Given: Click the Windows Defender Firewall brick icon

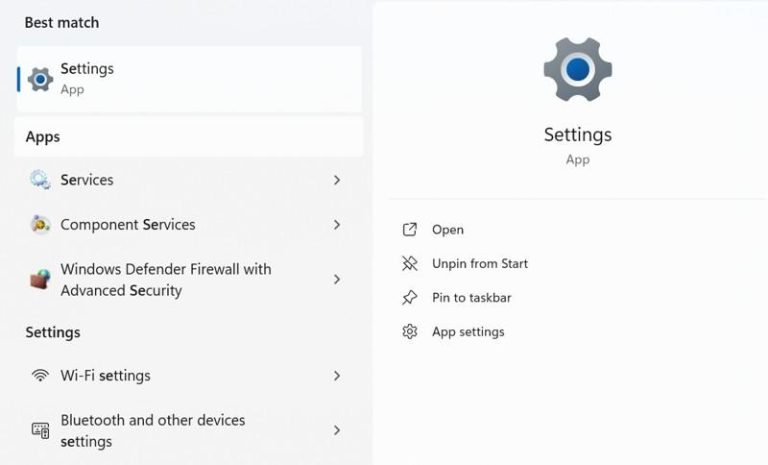Looking at the screenshot, I should [40, 280].
